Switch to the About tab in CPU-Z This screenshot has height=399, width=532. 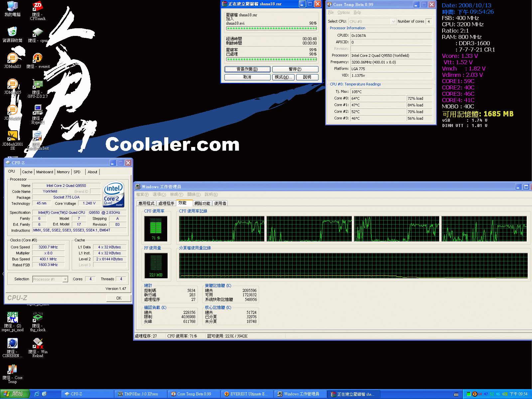92,172
